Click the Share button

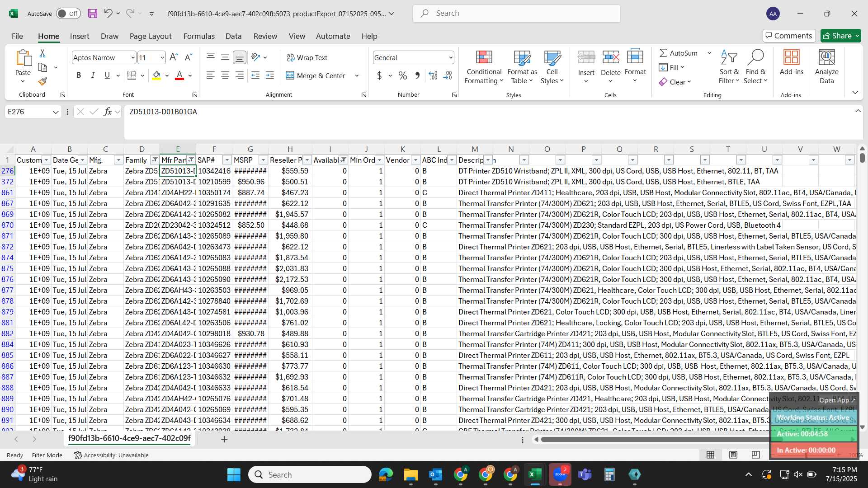click(841, 36)
